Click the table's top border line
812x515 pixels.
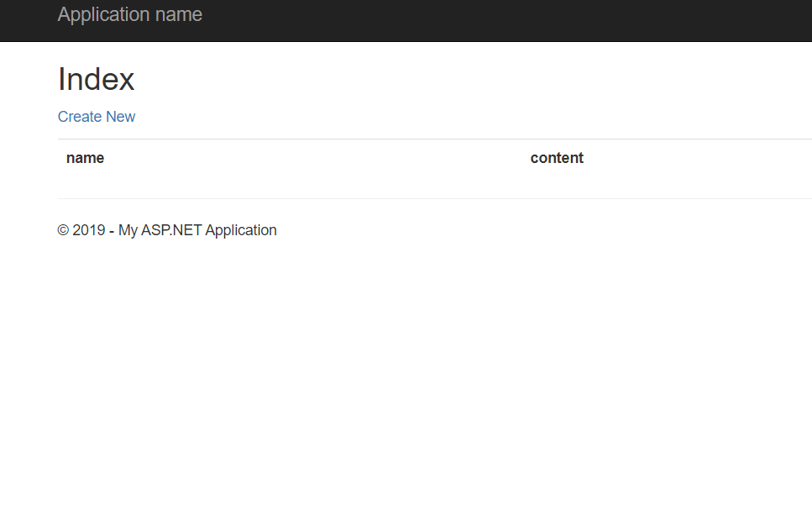pos(435,139)
